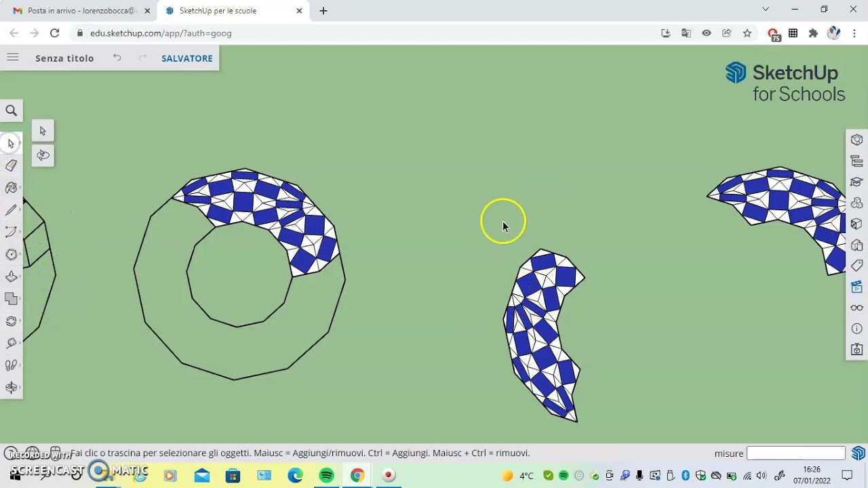This screenshot has height=488, width=868.
Task: Focus the misure measurements input box
Action: (796, 453)
